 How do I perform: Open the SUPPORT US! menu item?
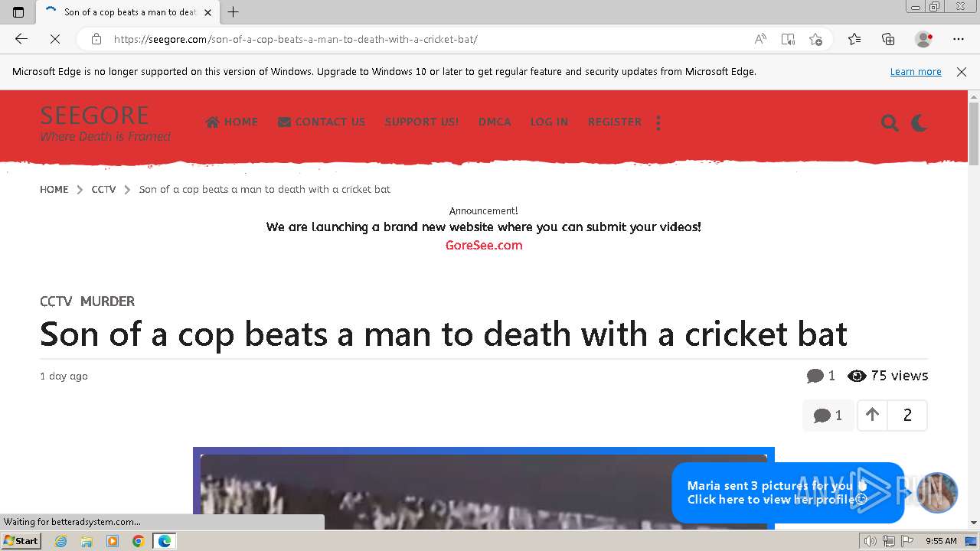point(422,122)
